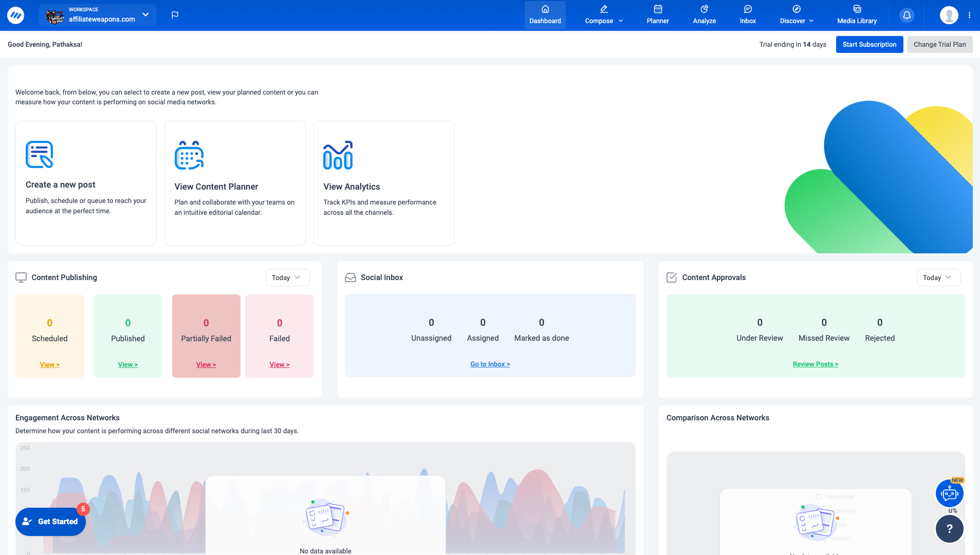Open the Analyze section
This screenshot has height=555, width=980.
pyautogui.click(x=704, y=15)
